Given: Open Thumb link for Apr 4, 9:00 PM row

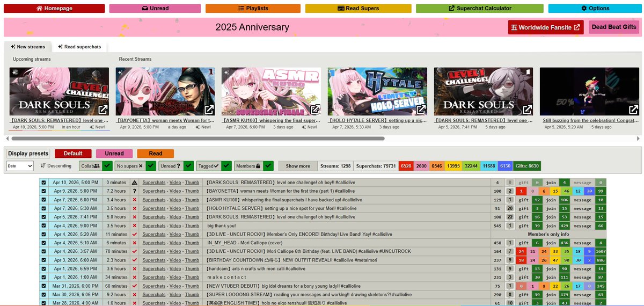Looking at the screenshot, I should 192,225.
